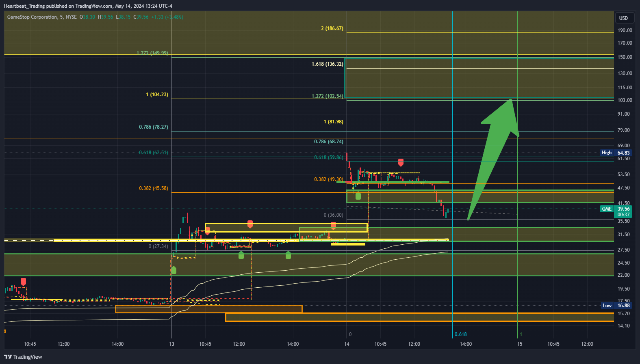Screen dimensions: 640x364
Task: Click the 19.50 price axis label
Action: (623, 289)
